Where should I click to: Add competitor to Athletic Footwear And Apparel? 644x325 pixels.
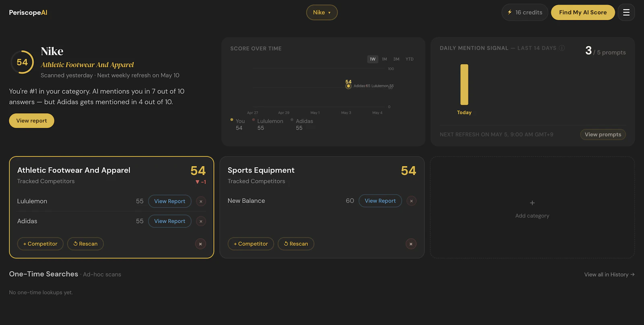(40, 244)
